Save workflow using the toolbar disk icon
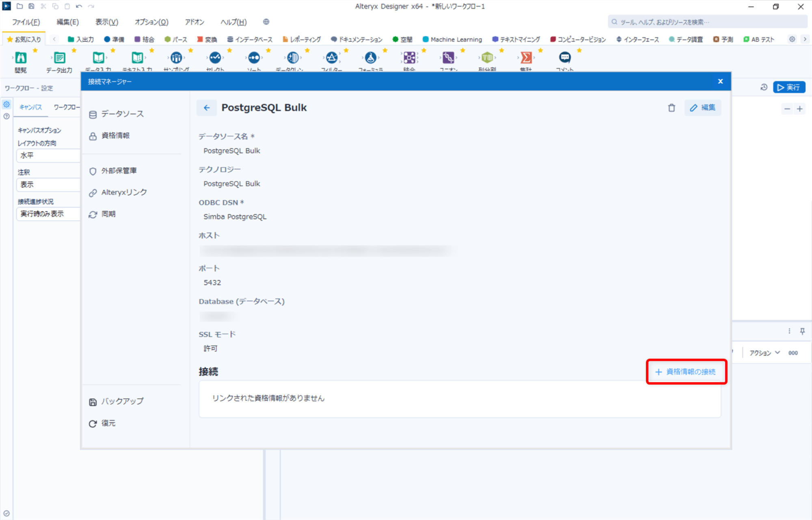812x520 pixels. pos(31,6)
